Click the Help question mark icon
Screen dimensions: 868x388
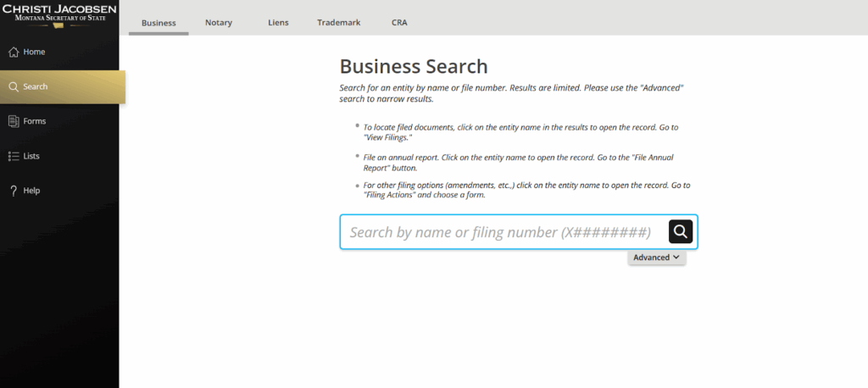click(14, 191)
